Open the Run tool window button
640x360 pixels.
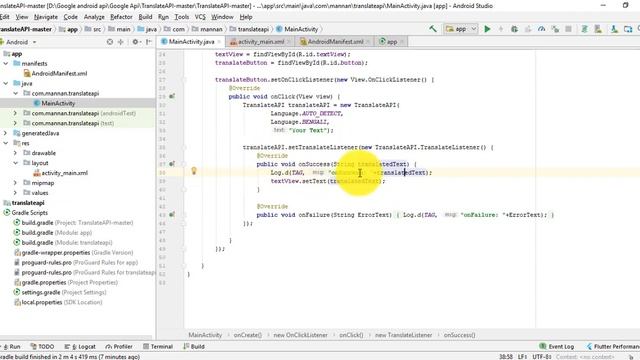[x=12, y=347]
